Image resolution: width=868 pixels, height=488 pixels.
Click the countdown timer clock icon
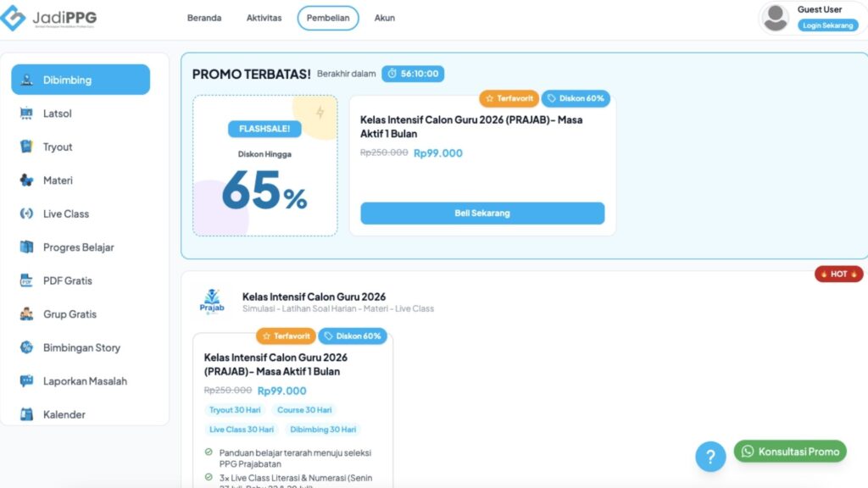click(392, 74)
